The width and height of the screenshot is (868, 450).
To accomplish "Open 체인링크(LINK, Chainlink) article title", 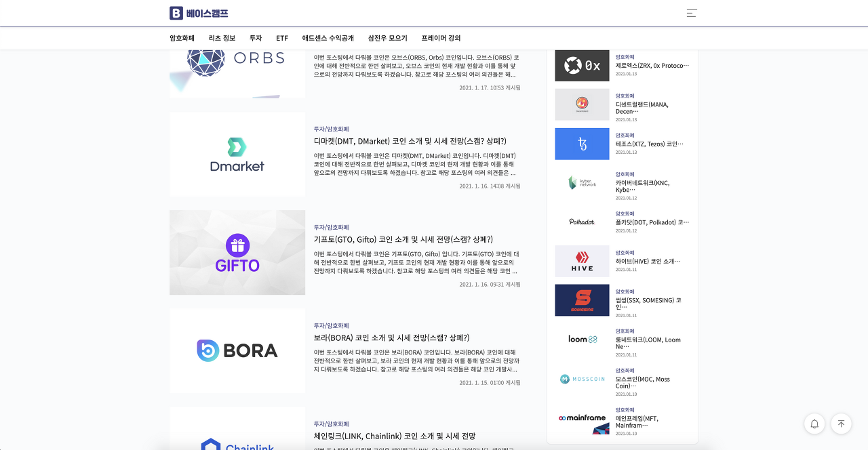I will [395, 436].
